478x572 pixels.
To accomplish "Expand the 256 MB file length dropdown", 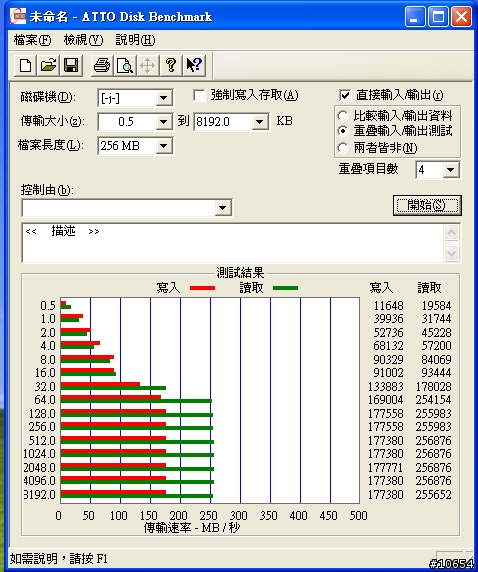I will pos(164,146).
